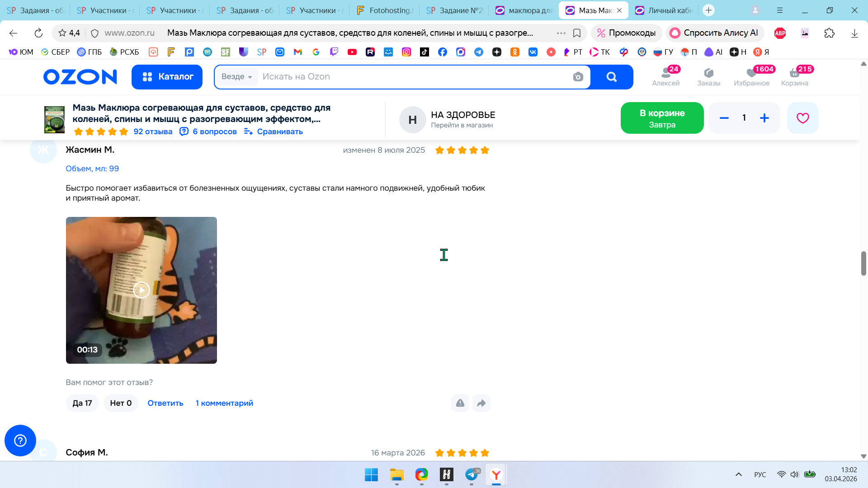
Task: Expand 1 комментарий under review
Action: coord(224,403)
